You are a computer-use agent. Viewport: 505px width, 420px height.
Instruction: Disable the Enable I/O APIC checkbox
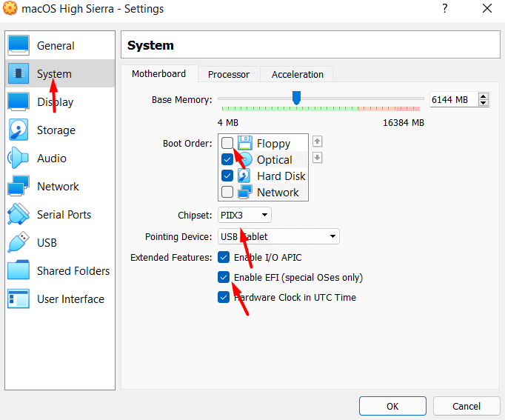(224, 258)
